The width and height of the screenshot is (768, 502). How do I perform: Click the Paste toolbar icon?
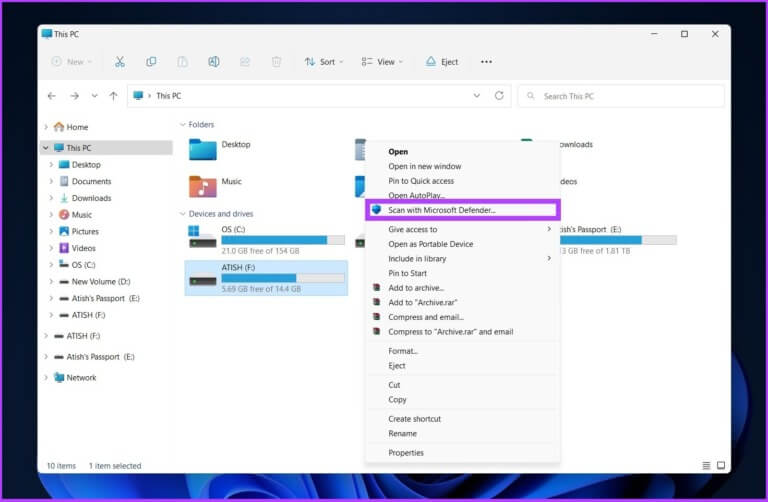coord(182,62)
